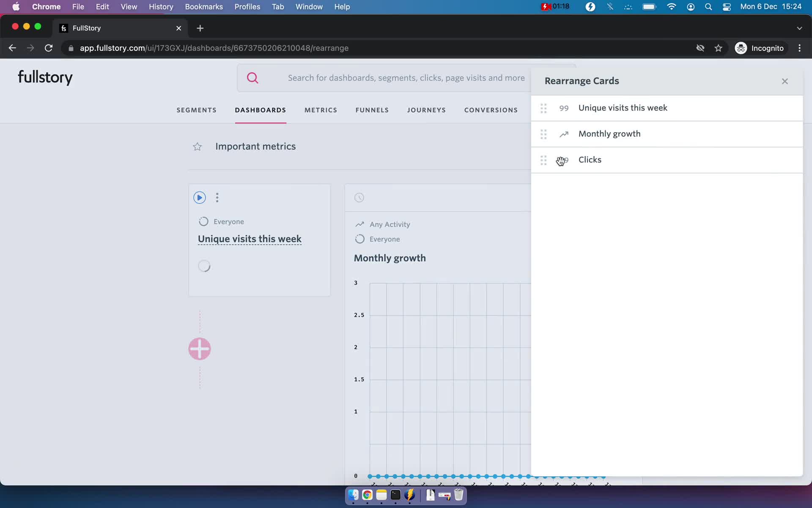The image size is (812, 508).
Task: Open a new browser tab
Action: click(x=200, y=28)
